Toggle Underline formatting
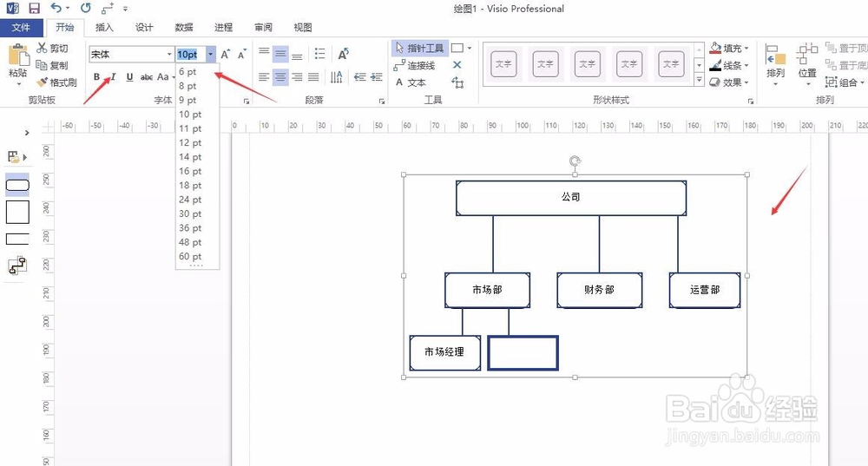The height and width of the screenshot is (466, 868). tap(129, 77)
